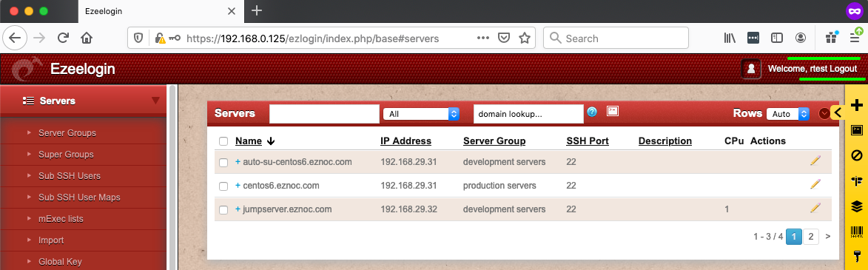The width and height of the screenshot is (868, 270).
Task: Open a new browser tab
Action: coord(256,10)
